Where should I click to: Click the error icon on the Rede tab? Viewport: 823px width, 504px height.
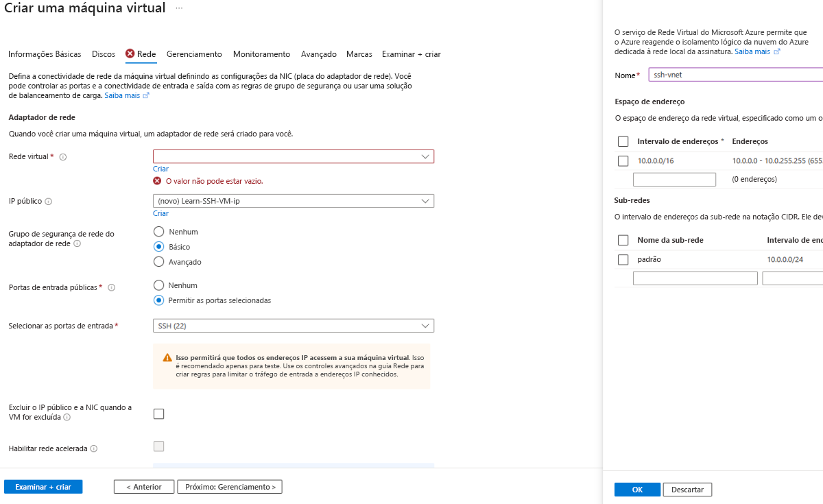click(131, 54)
